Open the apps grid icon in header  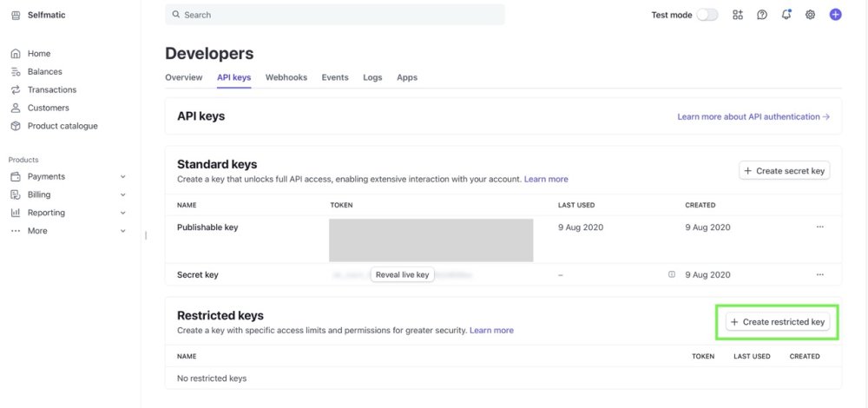[x=738, y=15]
